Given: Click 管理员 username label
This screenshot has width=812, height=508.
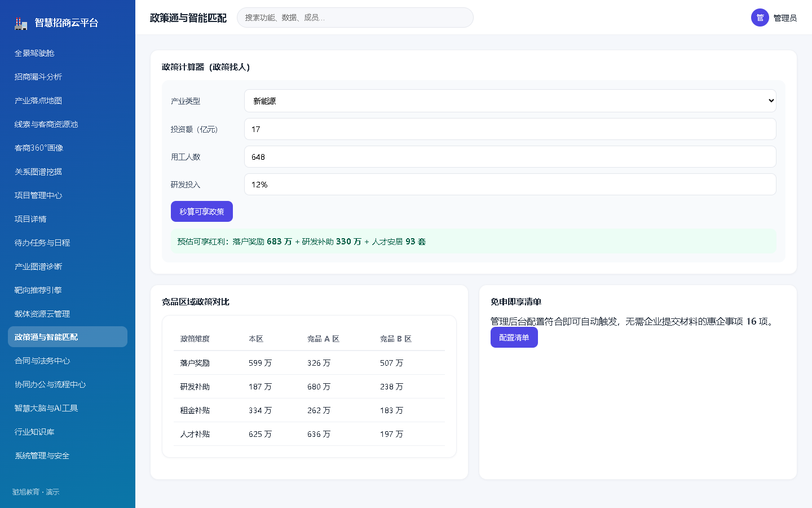Looking at the screenshot, I should click(x=785, y=18).
